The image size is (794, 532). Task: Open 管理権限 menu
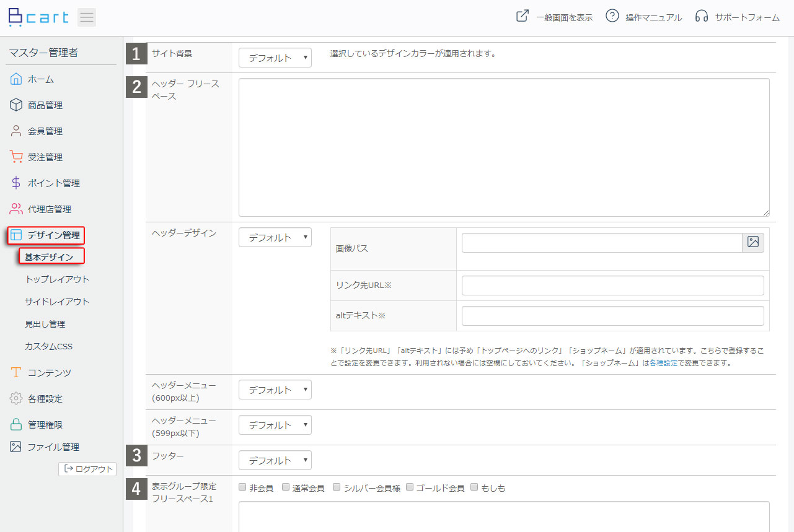click(45, 425)
